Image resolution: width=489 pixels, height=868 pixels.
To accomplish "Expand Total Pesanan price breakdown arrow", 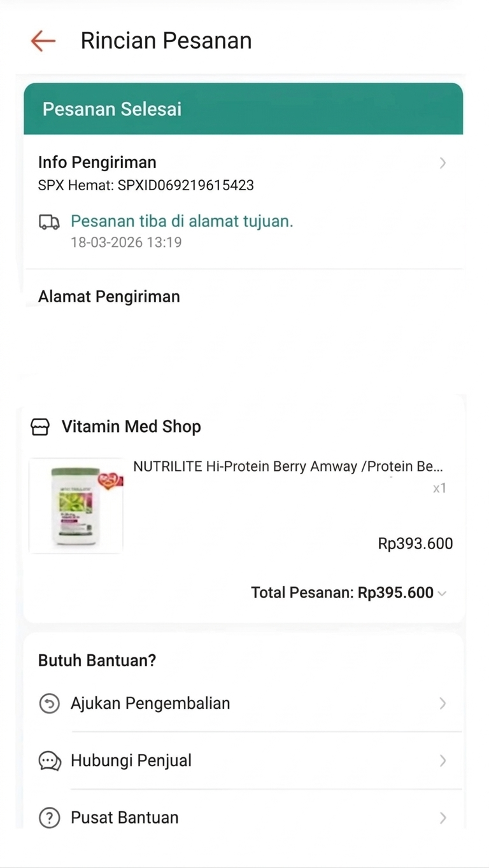I will click(x=443, y=594).
